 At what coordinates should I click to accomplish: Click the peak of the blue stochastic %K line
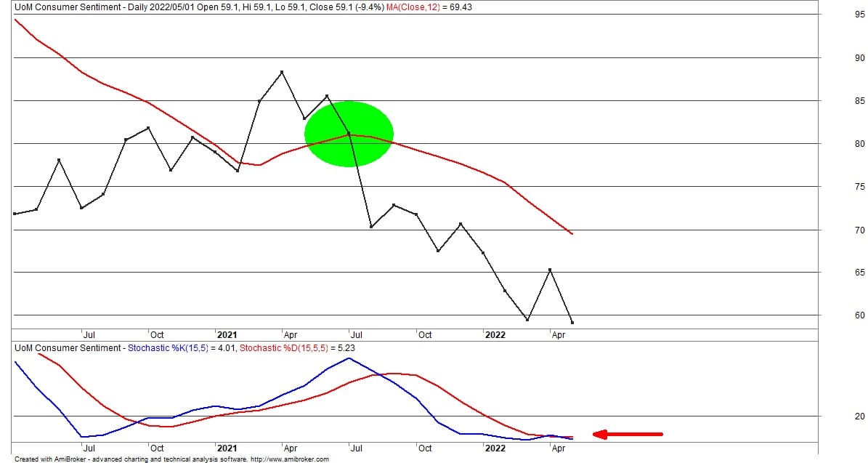tap(349, 358)
